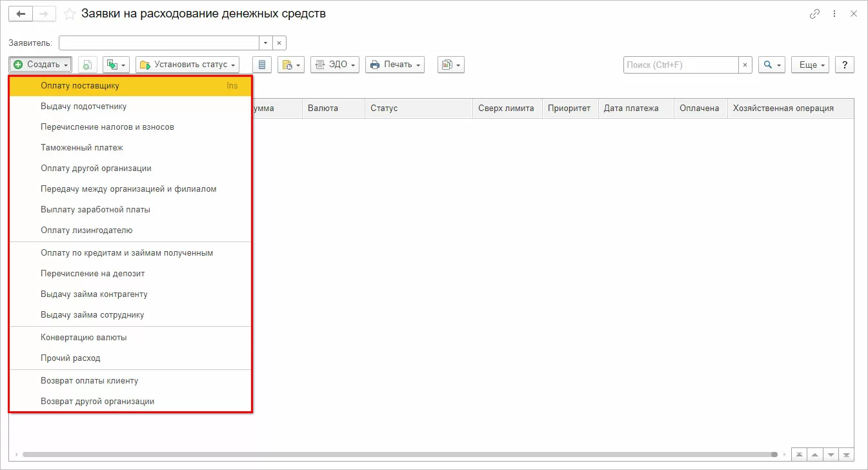Choose Конвертацию валюты menu item
The width and height of the screenshot is (868, 470).
point(130,337)
